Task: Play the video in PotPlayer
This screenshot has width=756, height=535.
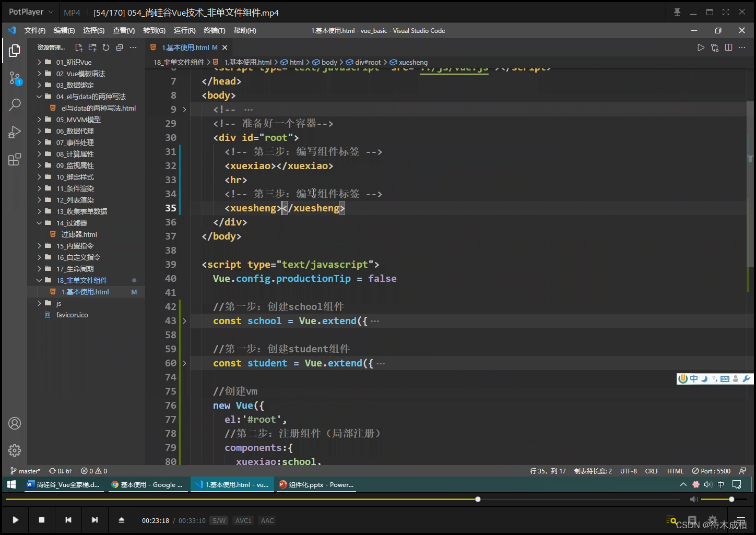Action: tap(16, 520)
